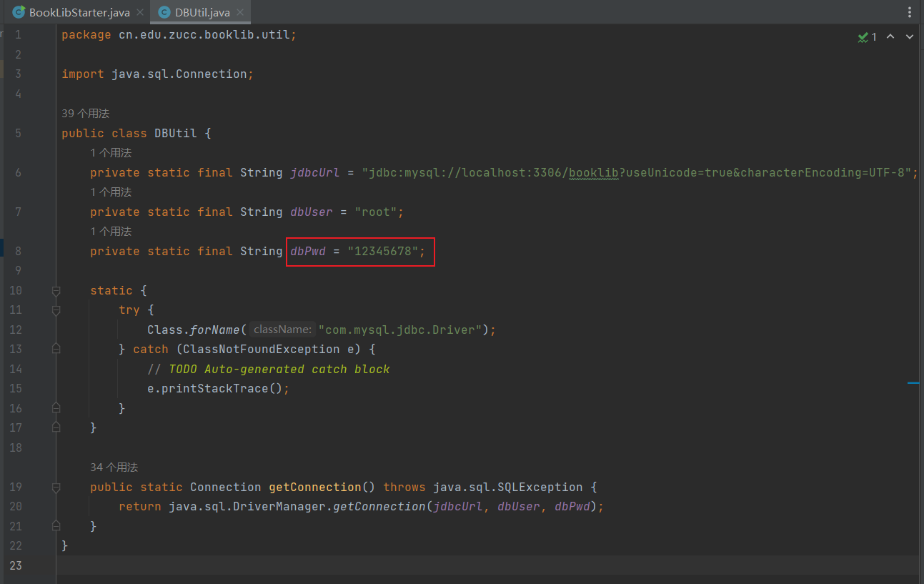Click line number 1 in the gutter

pos(19,35)
